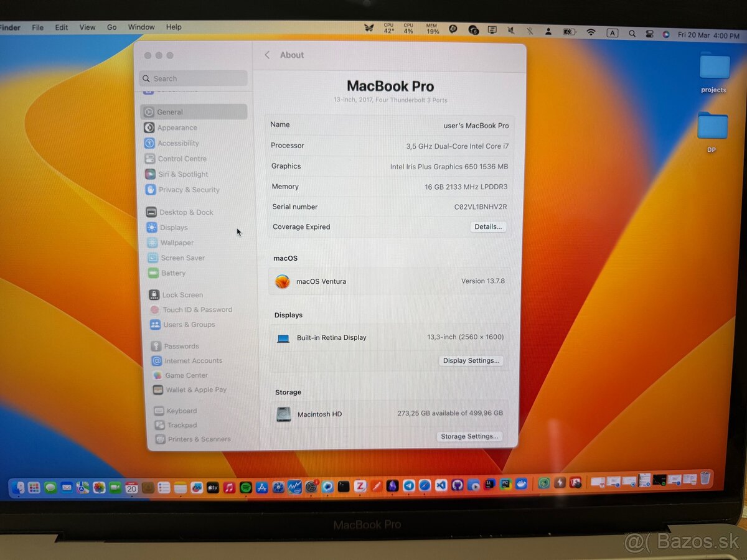747x560 pixels.
Task: Go back from the About page
Action: click(x=267, y=55)
